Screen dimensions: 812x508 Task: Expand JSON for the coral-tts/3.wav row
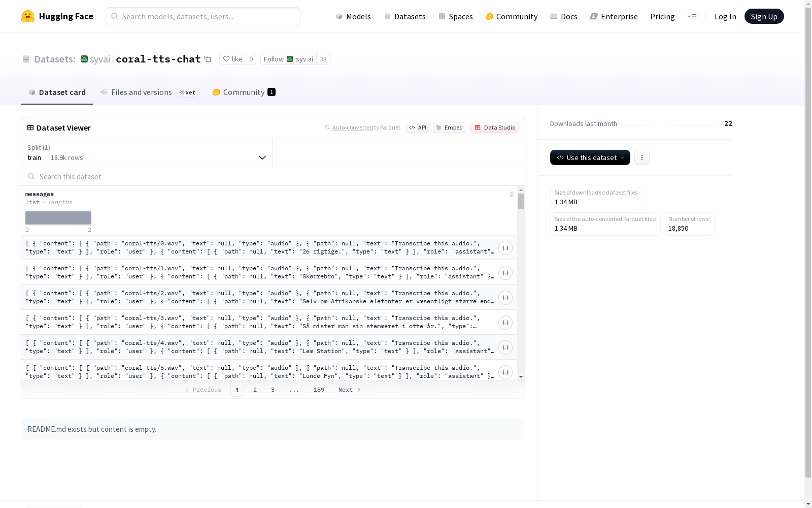[505, 323]
